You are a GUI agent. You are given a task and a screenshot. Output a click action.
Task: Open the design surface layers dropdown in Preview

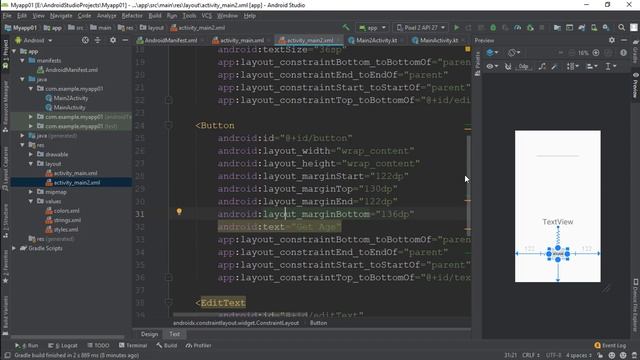click(492, 53)
